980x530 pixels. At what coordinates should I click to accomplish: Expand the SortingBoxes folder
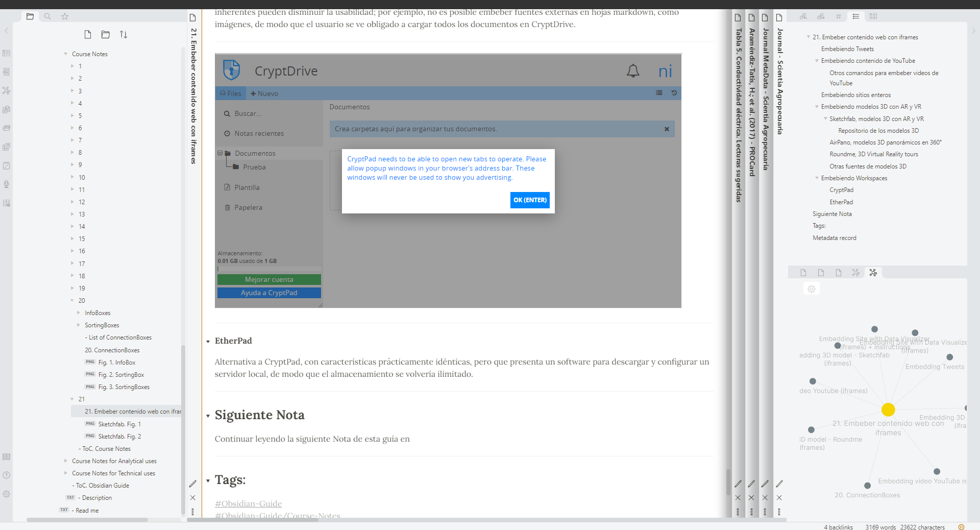(x=79, y=325)
